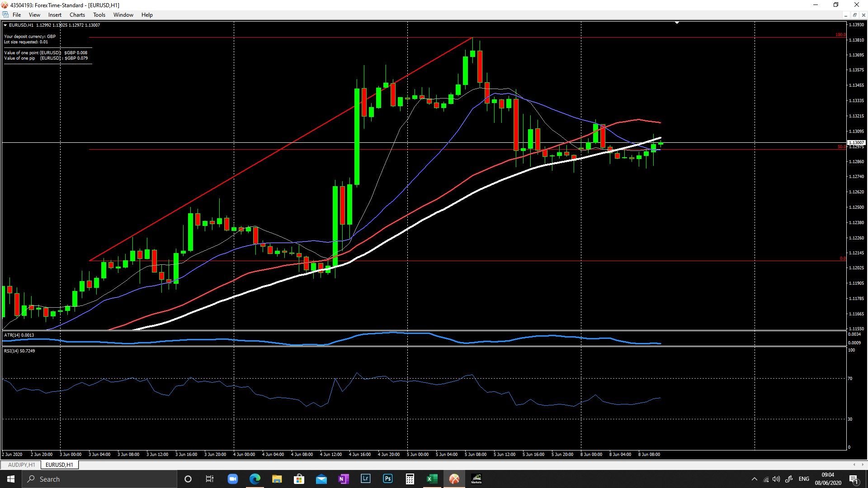868x488 pixels.
Task: Open Microsoft Store from the taskbar
Action: 299,479
